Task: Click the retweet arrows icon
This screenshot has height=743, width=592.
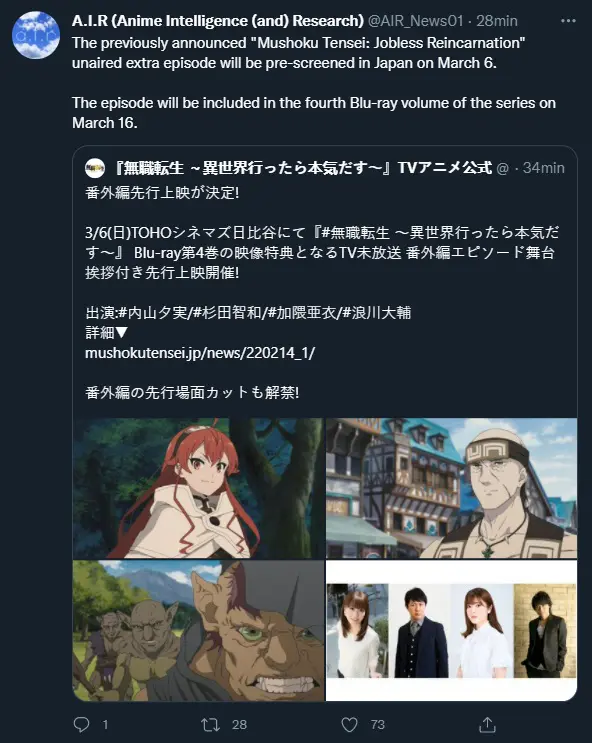Action: pos(210,724)
